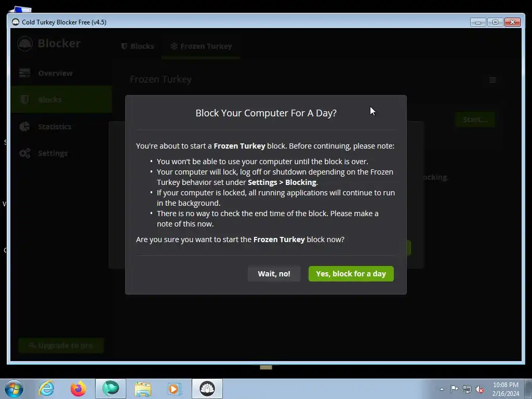Click the Frozen Turkey page heading
The height and width of the screenshot is (399, 532).
click(x=161, y=79)
